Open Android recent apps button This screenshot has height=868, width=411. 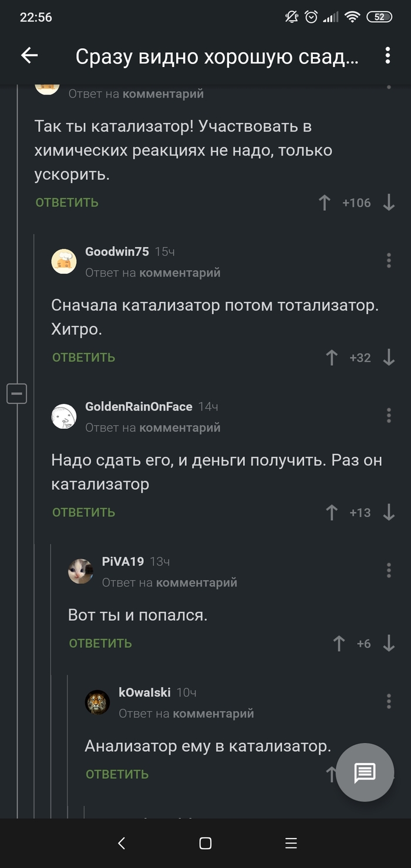coord(291,843)
